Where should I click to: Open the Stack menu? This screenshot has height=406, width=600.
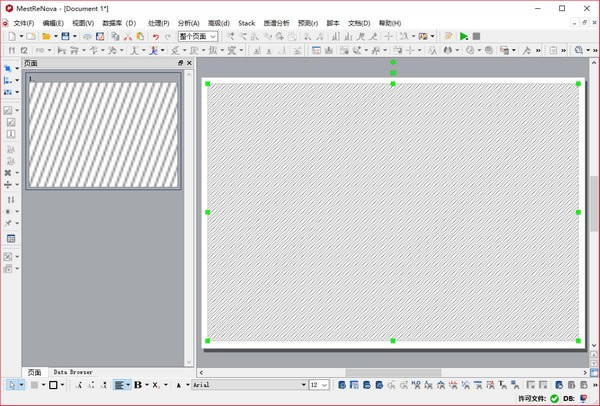tap(247, 22)
